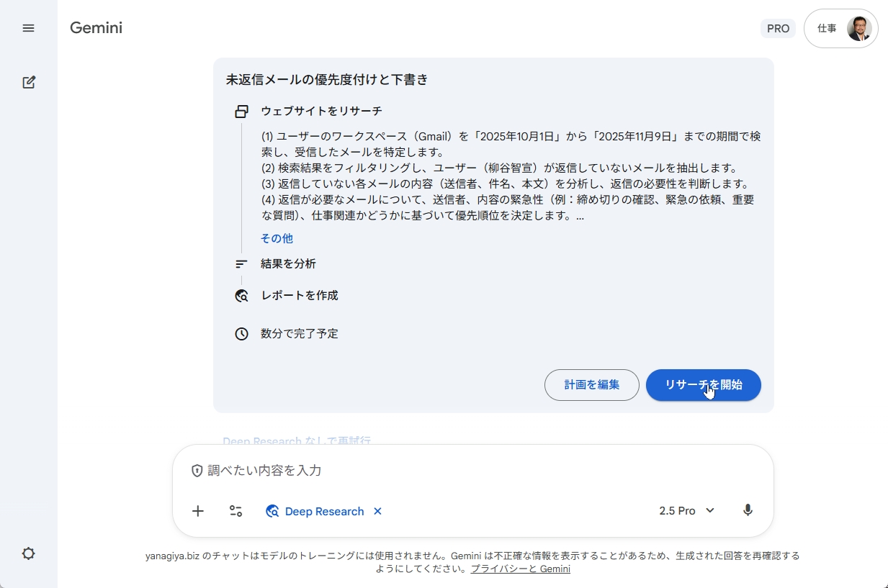
Task: Click 数分で完了予定 text
Action: click(299, 333)
